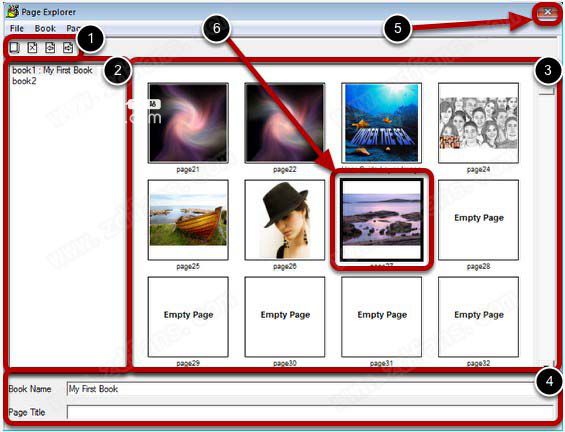Image resolution: width=565 pixels, height=432 pixels.
Task: Select the page28 Empty Page thumbnail
Action: click(479, 220)
